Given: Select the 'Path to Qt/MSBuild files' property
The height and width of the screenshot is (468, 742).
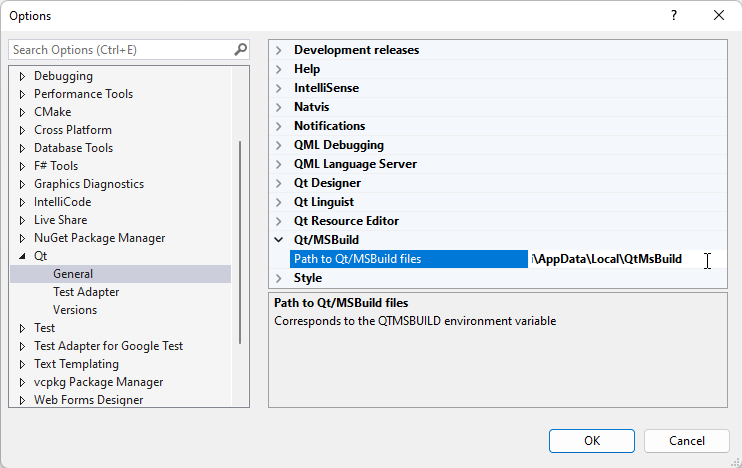Looking at the screenshot, I should tap(408, 259).
